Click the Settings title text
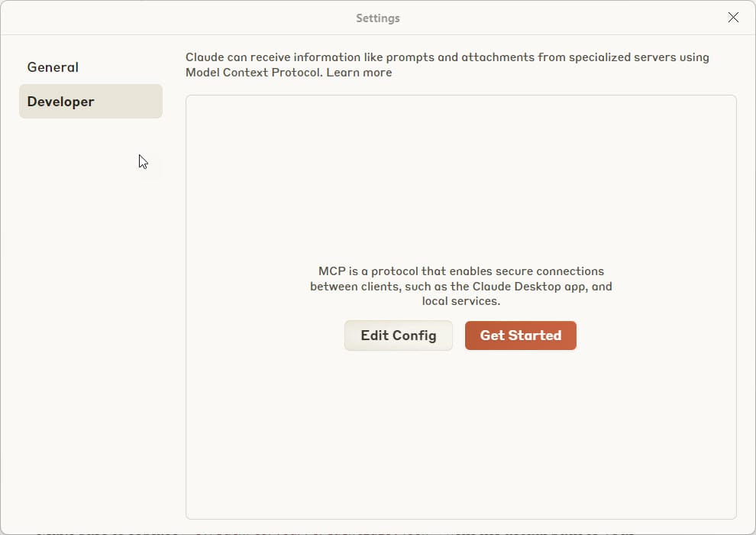Image resolution: width=756 pixels, height=535 pixels. pos(377,18)
